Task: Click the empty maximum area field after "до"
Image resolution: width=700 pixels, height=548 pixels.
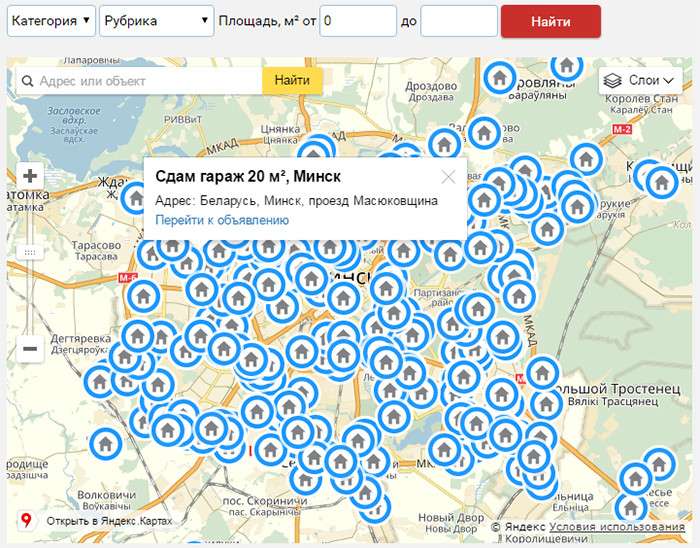Action: tap(459, 21)
